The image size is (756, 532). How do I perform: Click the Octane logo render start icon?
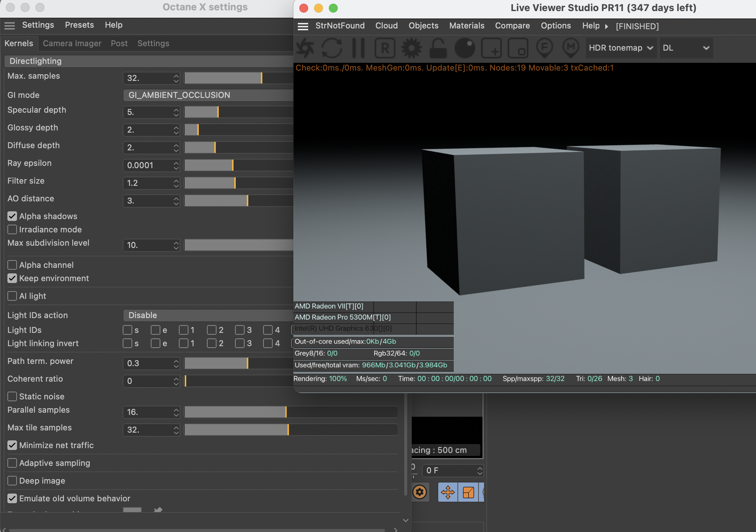pos(305,48)
